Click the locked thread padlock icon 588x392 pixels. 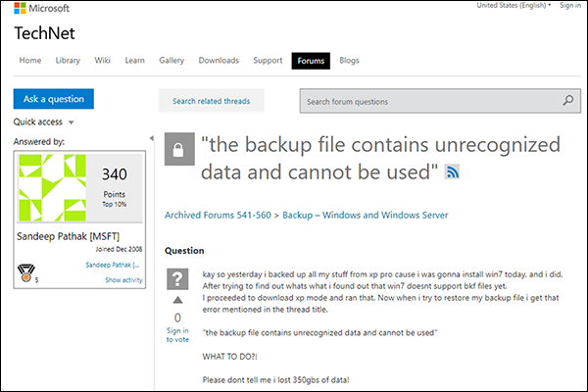coord(177,149)
